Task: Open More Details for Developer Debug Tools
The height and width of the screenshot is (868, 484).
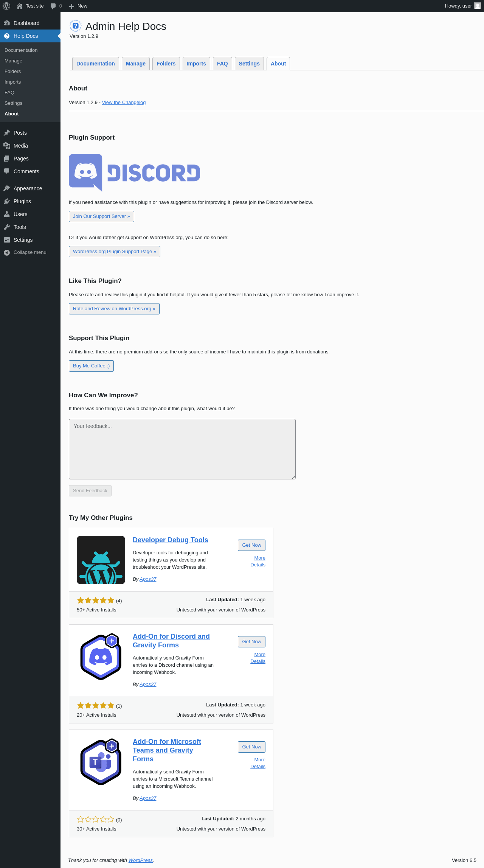Action: (x=258, y=562)
